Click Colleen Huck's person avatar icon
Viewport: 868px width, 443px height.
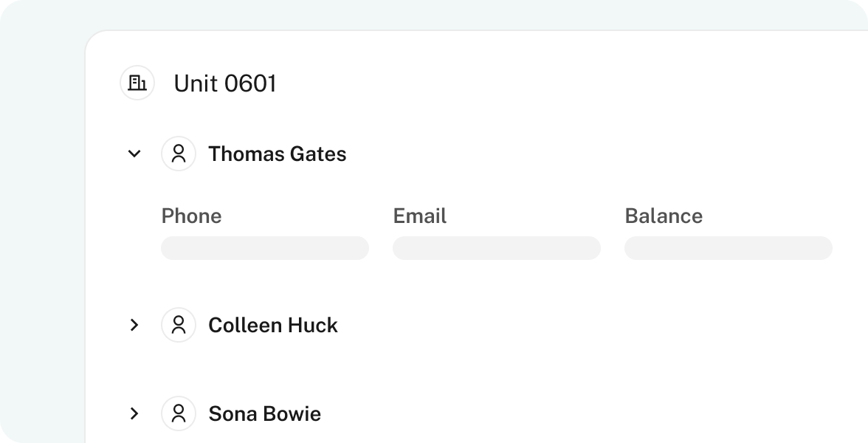click(x=179, y=325)
